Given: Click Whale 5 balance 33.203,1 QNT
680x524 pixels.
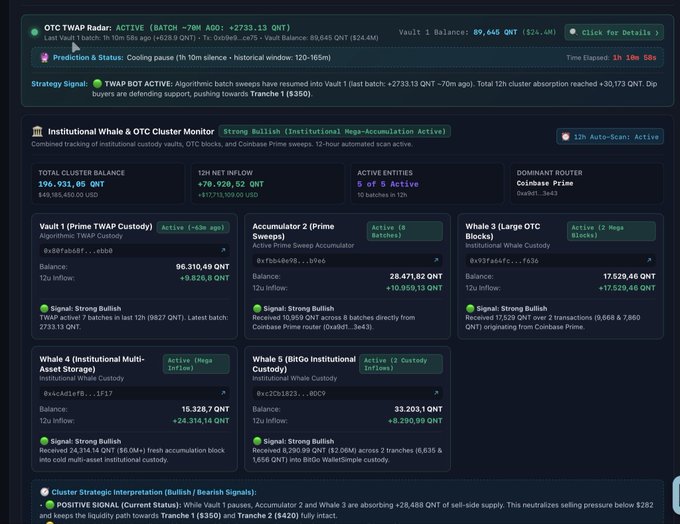Looking at the screenshot, I should pos(418,409).
